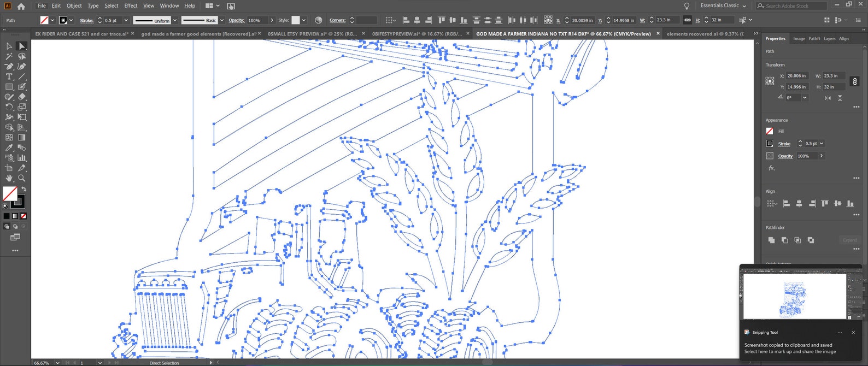Pick the Magic Wand tool
Viewport: 868px width, 366px height.
tap(9, 56)
